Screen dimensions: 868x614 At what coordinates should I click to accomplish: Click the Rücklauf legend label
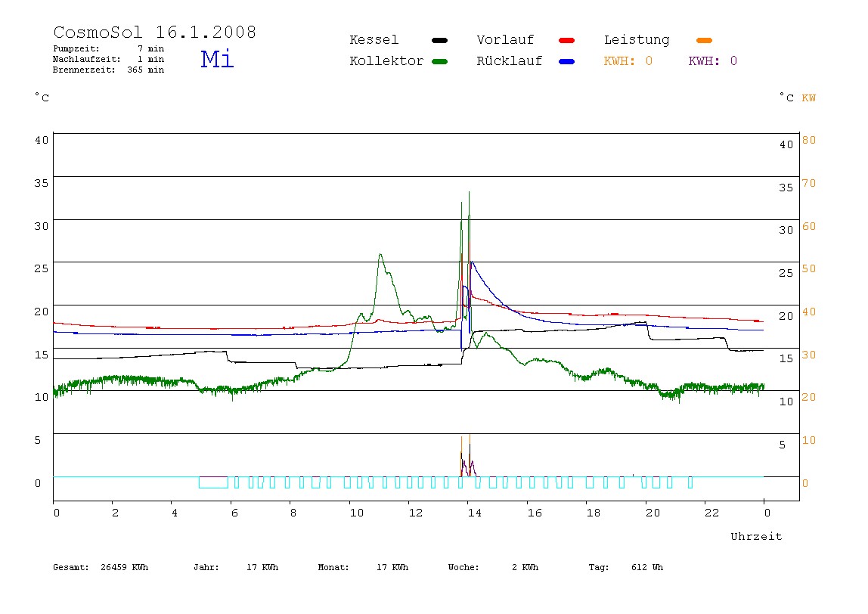tap(510, 61)
